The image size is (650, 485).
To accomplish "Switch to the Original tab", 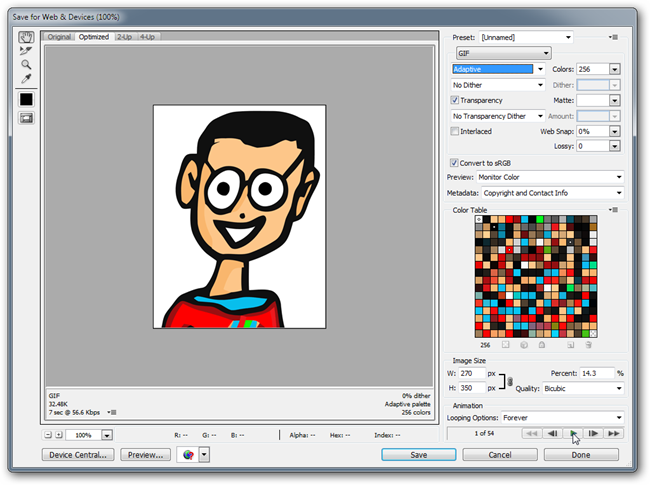I will coord(59,37).
